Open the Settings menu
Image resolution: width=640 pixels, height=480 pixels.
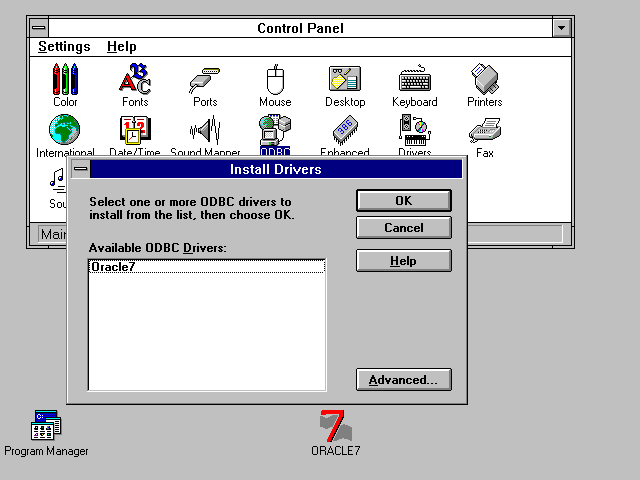coord(64,47)
